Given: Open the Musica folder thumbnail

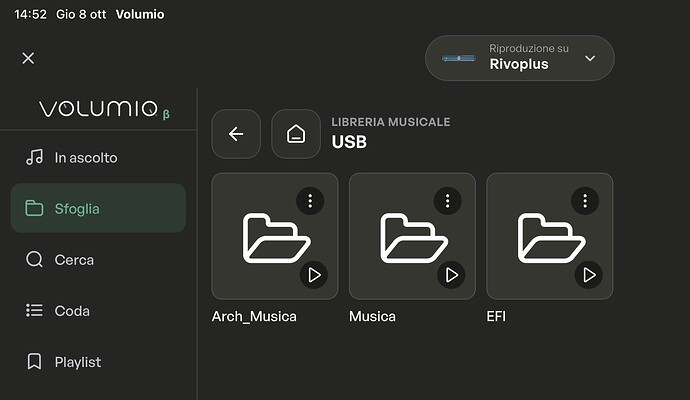Looking at the screenshot, I should (x=412, y=236).
